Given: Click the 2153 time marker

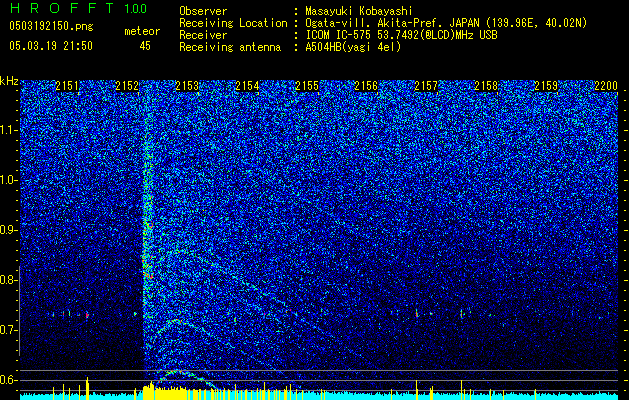Looking at the screenshot, I should pos(187,86).
